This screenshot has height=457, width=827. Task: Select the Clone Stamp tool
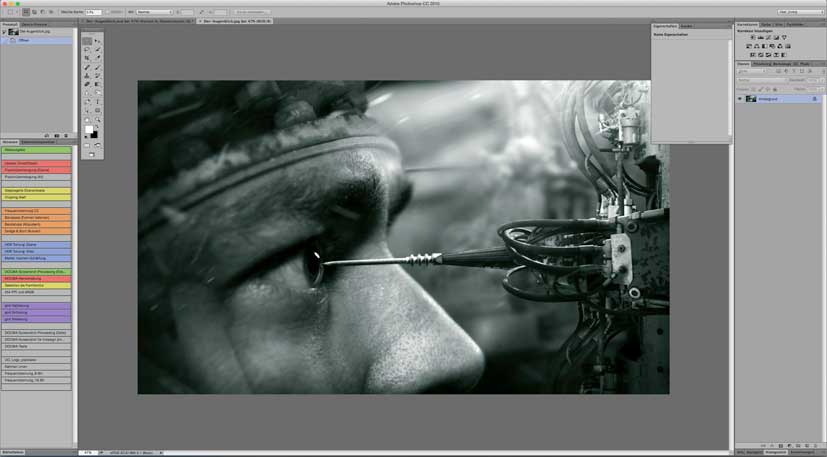pos(87,75)
